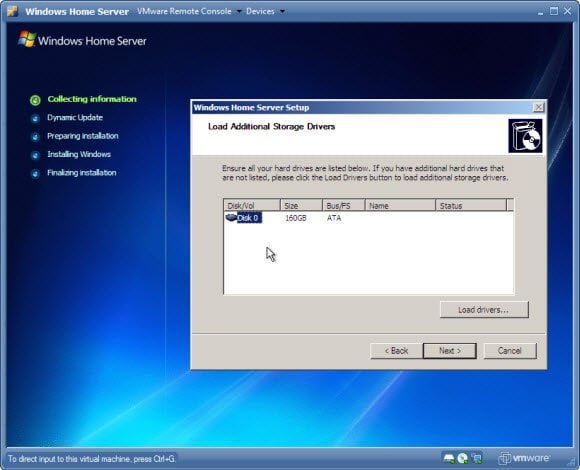The width and height of the screenshot is (580, 470).
Task: Click the vmware logo in status bar
Action: click(524, 459)
